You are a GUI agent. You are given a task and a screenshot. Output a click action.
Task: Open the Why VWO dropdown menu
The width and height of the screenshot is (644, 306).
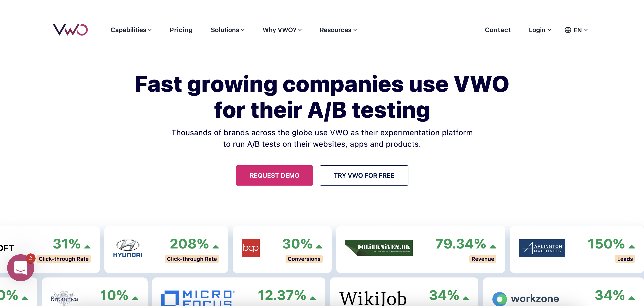(x=283, y=29)
